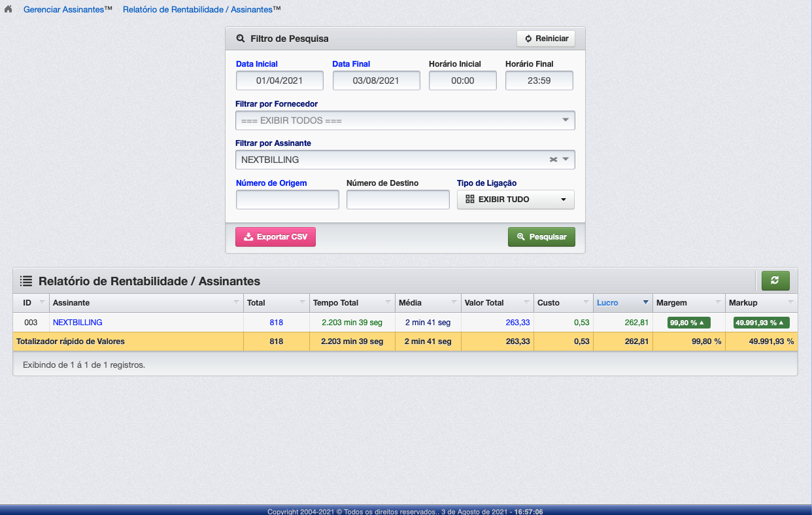The width and height of the screenshot is (812, 515).
Task: Open Média column filter arrow
Action: pyautogui.click(x=454, y=302)
